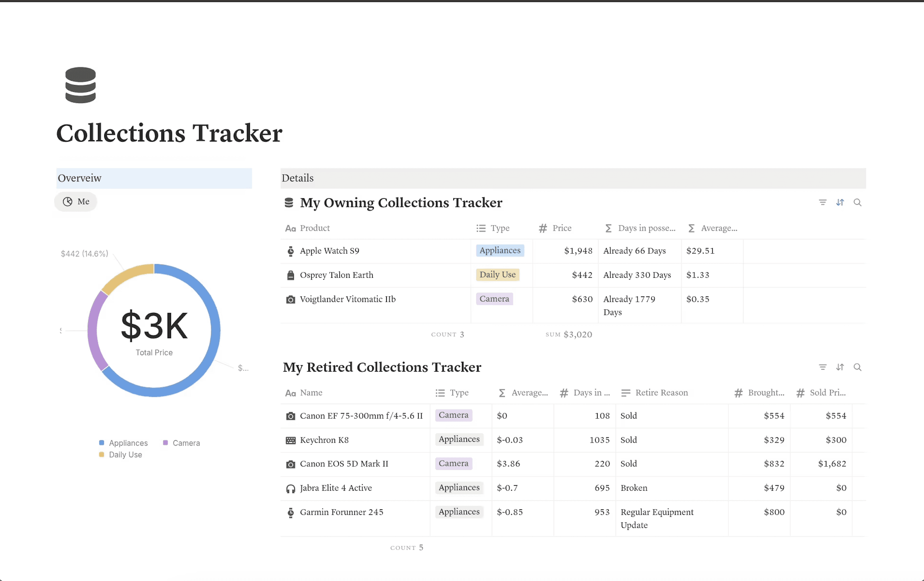924x581 pixels.
Task: Switch to the Details tab
Action: [297, 178]
